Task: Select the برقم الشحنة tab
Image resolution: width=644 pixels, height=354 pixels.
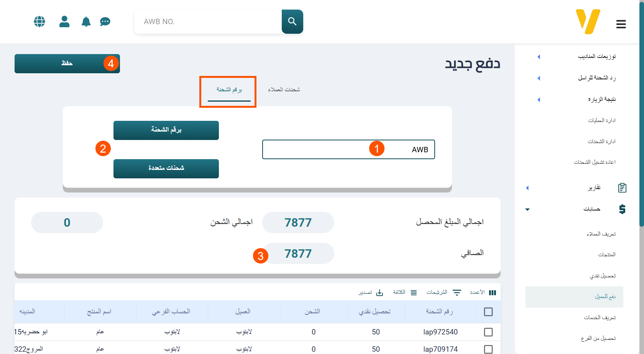Action: [229, 90]
